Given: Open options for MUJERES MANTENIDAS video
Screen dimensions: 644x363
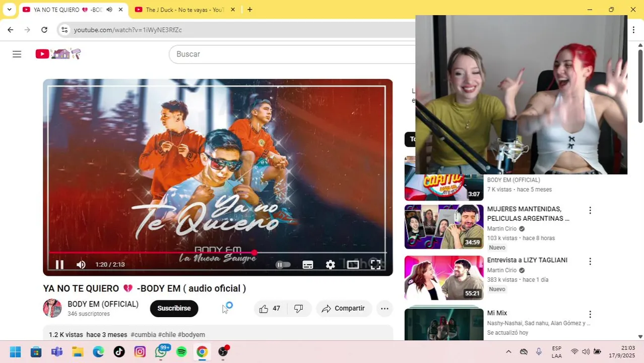Looking at the screenshot, I should [x=590, y=210].
